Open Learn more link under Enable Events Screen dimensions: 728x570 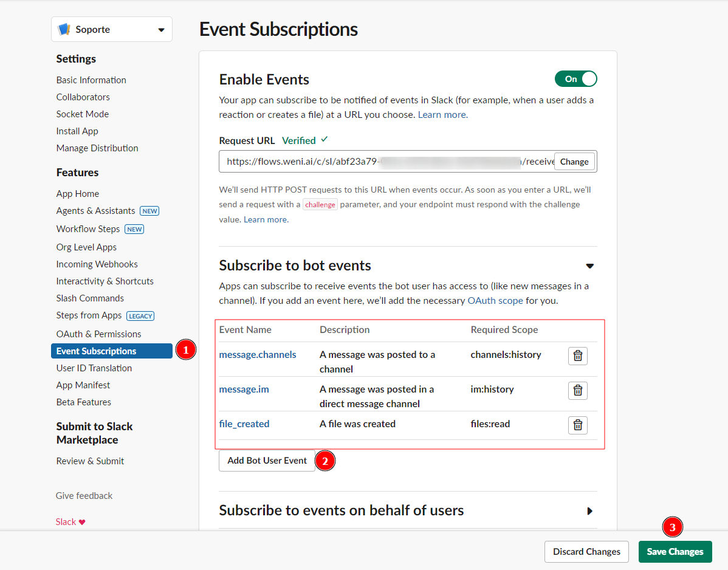pos(443,115)
